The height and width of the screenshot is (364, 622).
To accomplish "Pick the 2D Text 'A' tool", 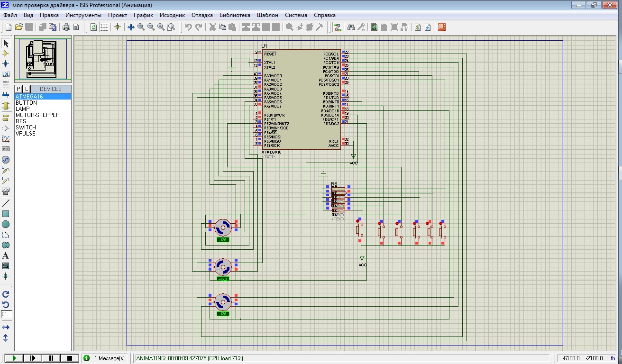I will pyautogui.click(x=6, y=255).
